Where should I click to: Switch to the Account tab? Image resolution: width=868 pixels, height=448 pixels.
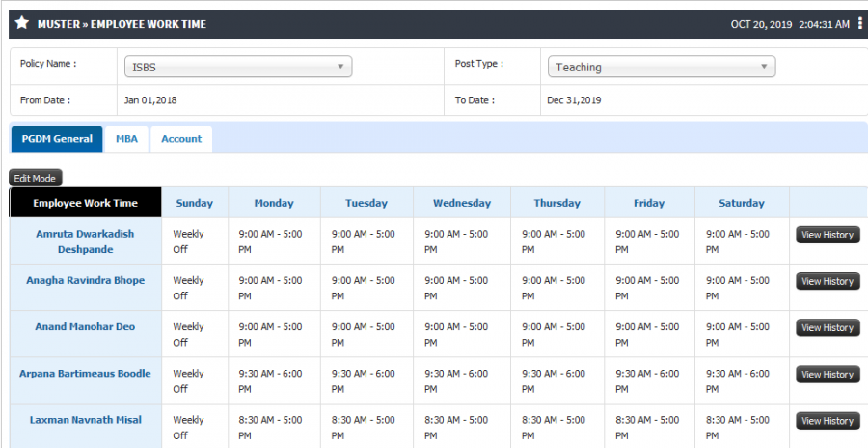click(x=181, y=139)
